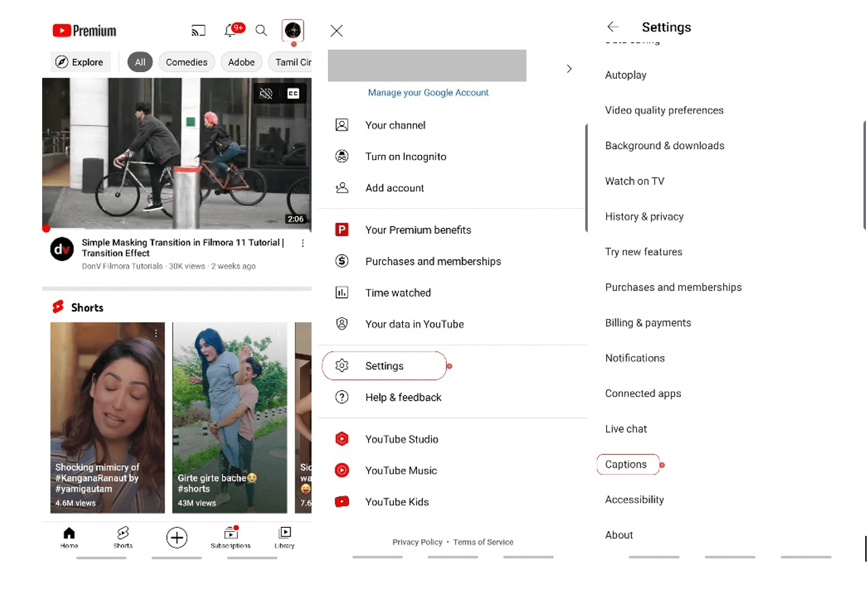Image resolution: width=868 pixels, height=593 pixels.
Task: Select the Comedies filter chip
Action: coord(186,62)
